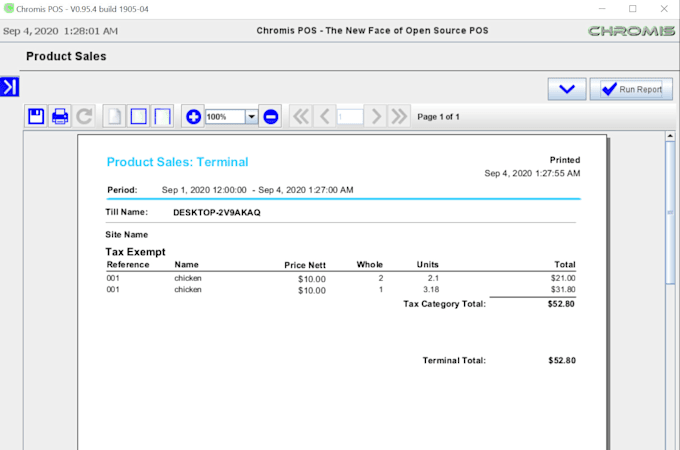Click the 'Product Sales: Terminal' report title
680x450 pixels.
coord(177,162)
